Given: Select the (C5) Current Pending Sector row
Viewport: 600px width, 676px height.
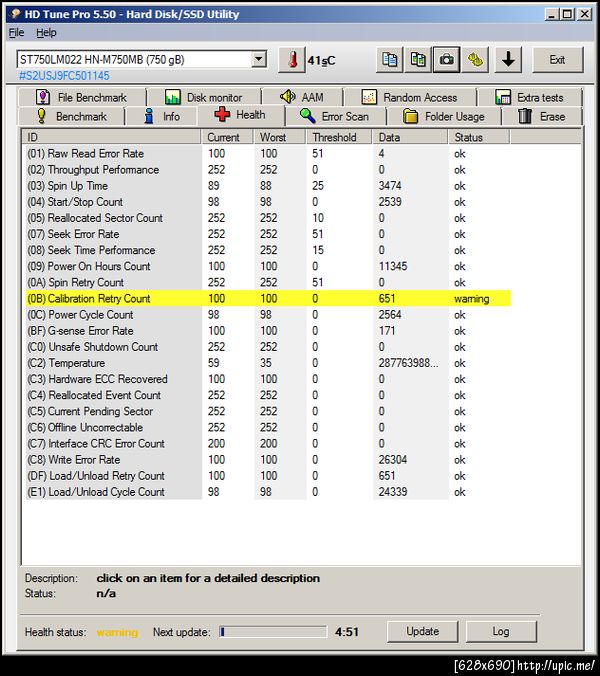Looking at the screenshot, I should [x=268, y=411].
